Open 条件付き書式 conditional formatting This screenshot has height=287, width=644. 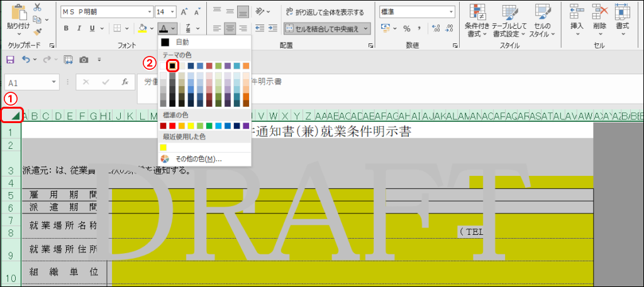477,21
